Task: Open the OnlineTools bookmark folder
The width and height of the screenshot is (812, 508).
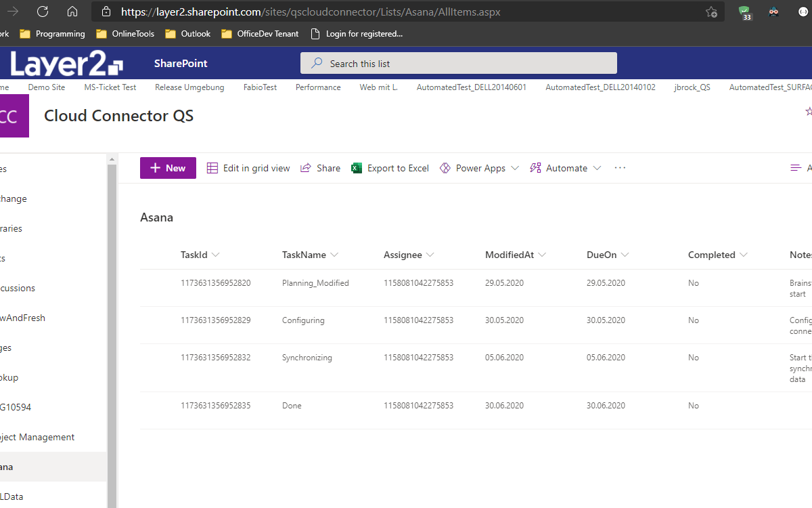Action: point(125,34)
